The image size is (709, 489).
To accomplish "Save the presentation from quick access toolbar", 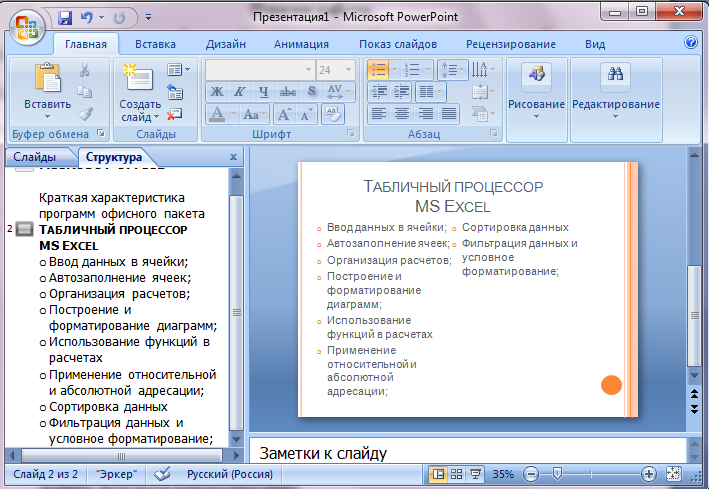I will pos(65,18).
